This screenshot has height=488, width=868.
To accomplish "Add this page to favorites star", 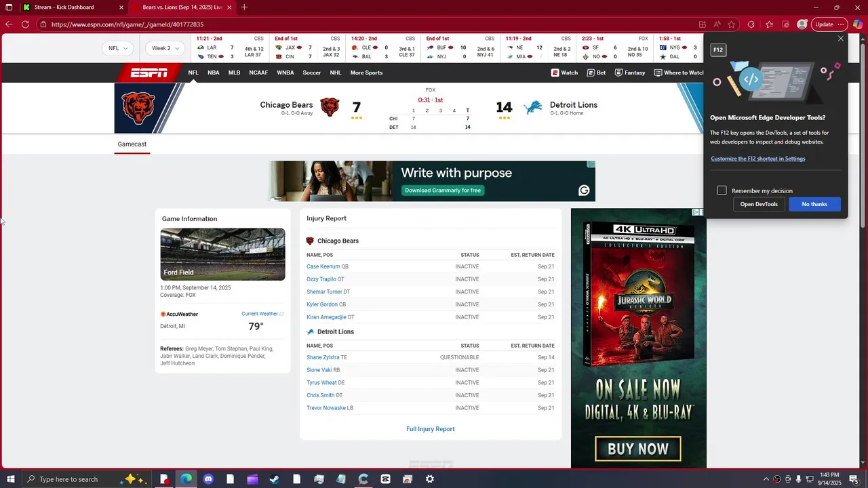I will [x=732, y=24].
